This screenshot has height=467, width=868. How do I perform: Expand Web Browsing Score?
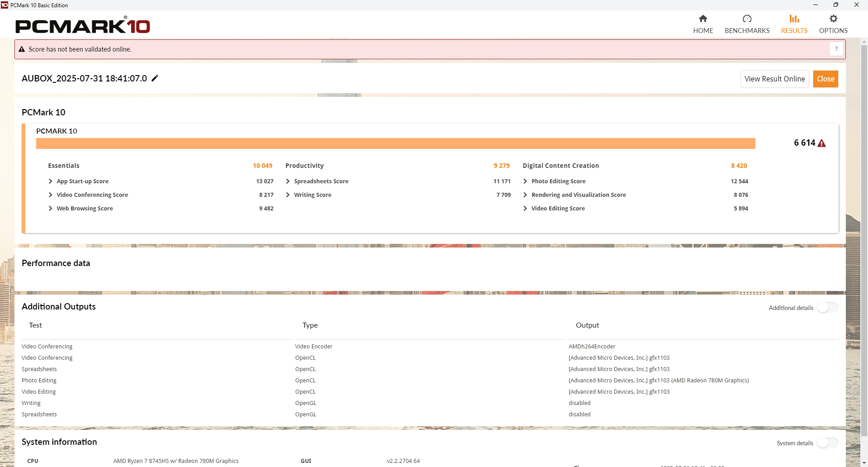50,208
